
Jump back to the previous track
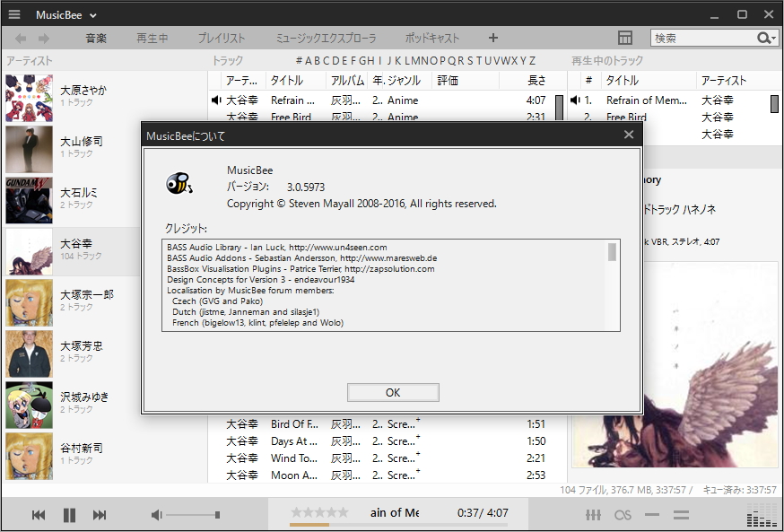tap(37, 514)
